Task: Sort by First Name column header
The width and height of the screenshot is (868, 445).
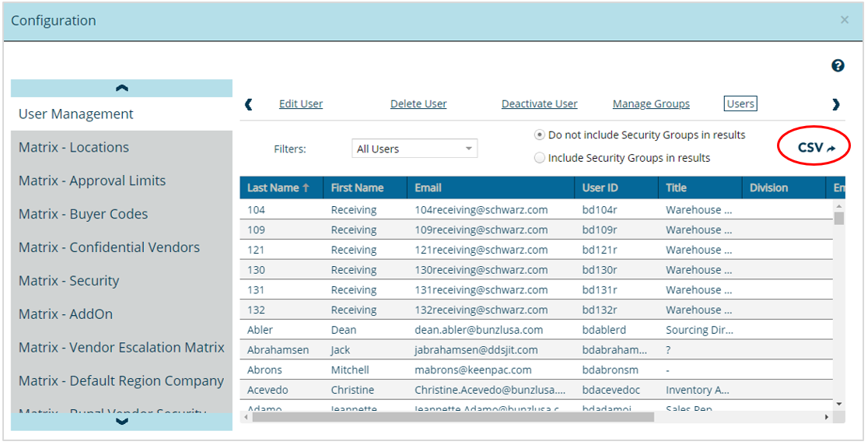Action: tap(366, 187)
